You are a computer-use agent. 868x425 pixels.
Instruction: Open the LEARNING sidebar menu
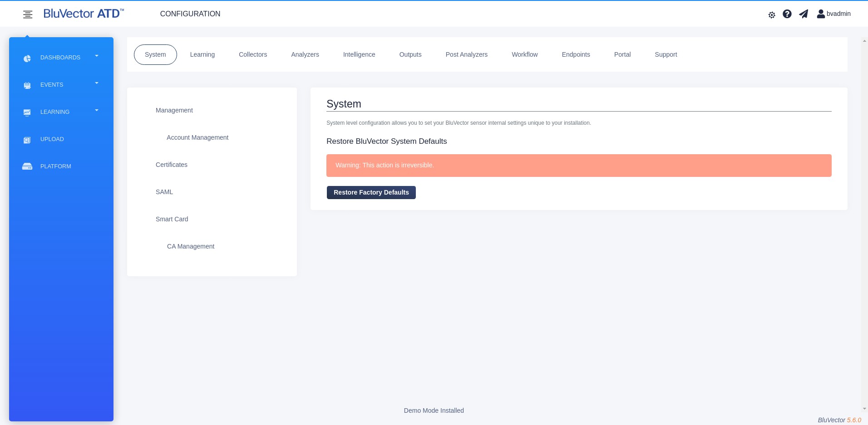tap(55, 112)
